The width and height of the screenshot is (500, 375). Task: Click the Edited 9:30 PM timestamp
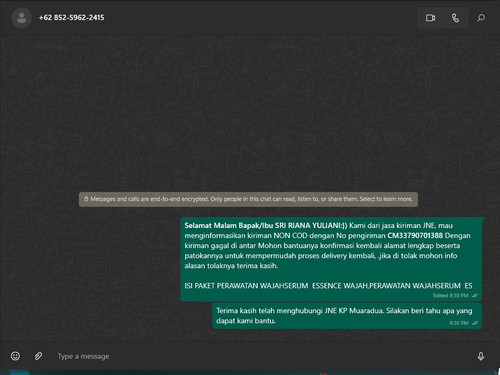[x=451, y=295]
